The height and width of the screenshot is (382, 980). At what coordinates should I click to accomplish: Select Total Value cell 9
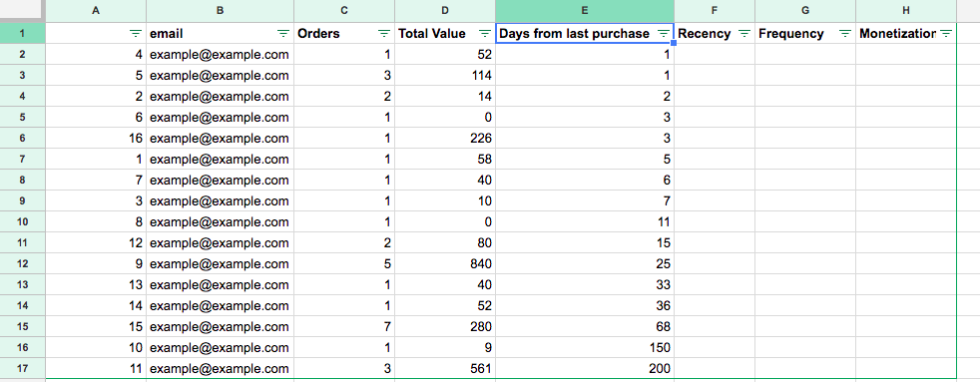445,347
